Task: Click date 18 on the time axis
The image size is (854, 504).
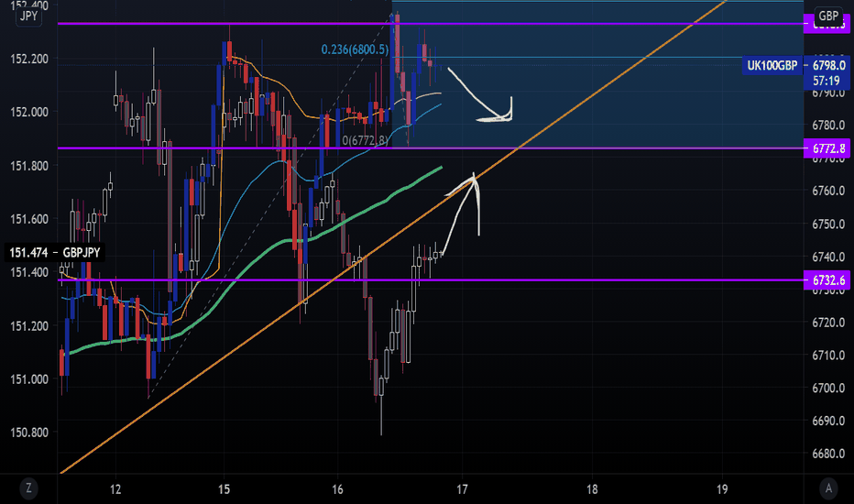Action: (x=592, y=489)
